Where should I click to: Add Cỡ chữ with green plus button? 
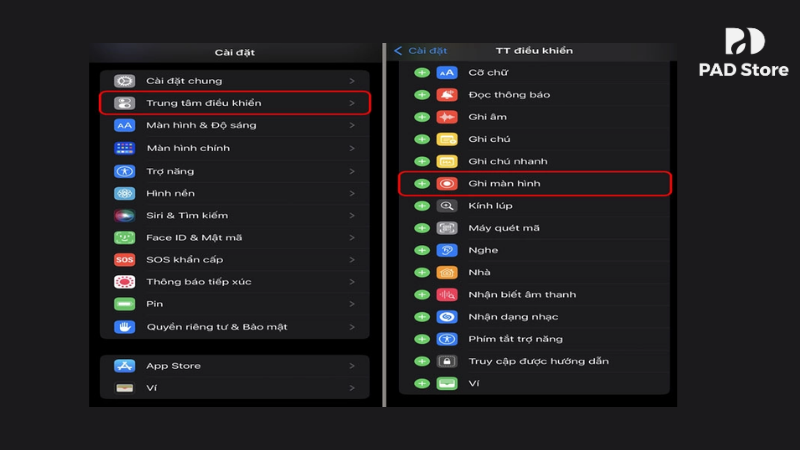[421, 73]
